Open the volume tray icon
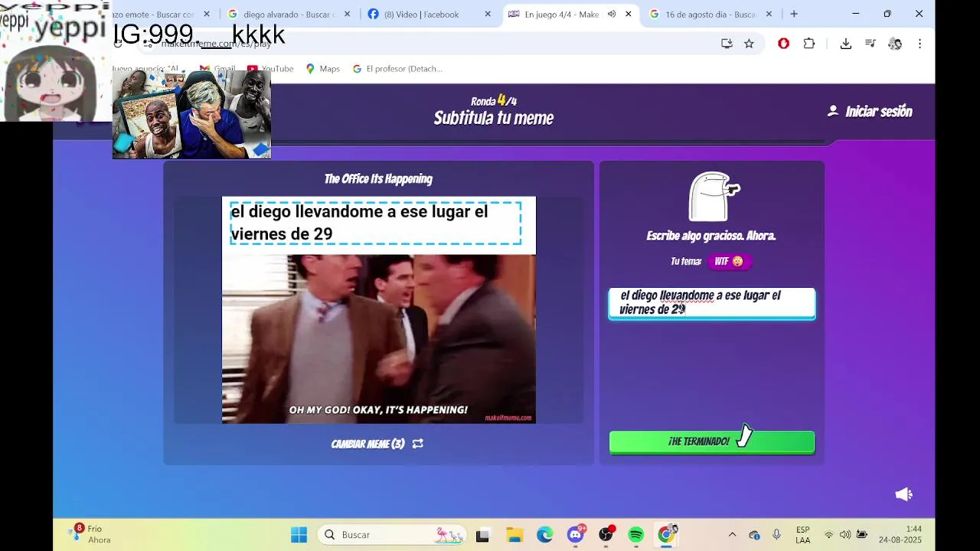Viewport: 980px width, 551px height. (x=845, y=535)
